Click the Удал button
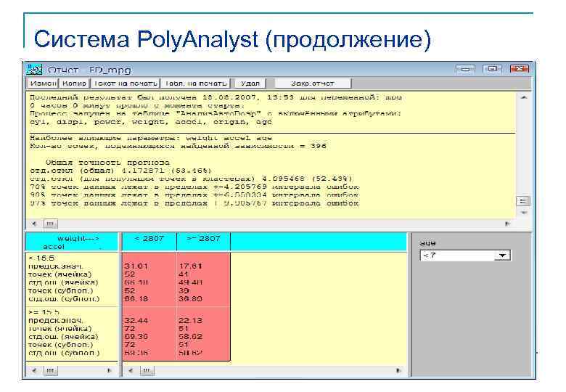This screenshot has height=392, width=566. (x=250, y=83)
